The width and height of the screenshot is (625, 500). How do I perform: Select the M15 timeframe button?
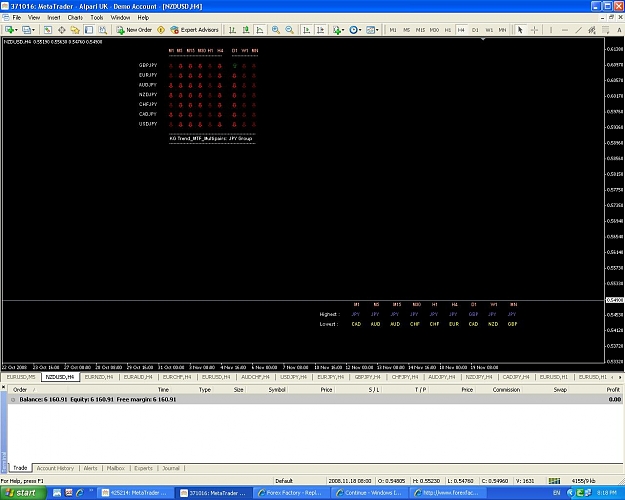(420, 30)
